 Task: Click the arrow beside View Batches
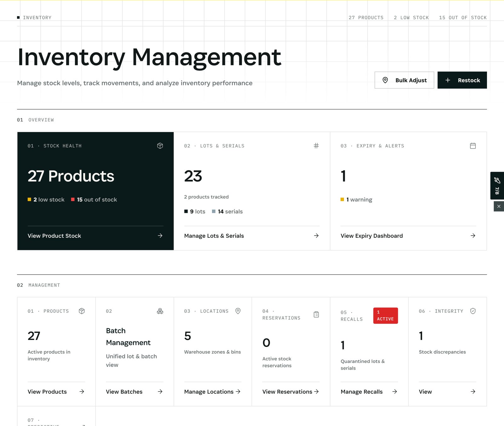[160, 392]
